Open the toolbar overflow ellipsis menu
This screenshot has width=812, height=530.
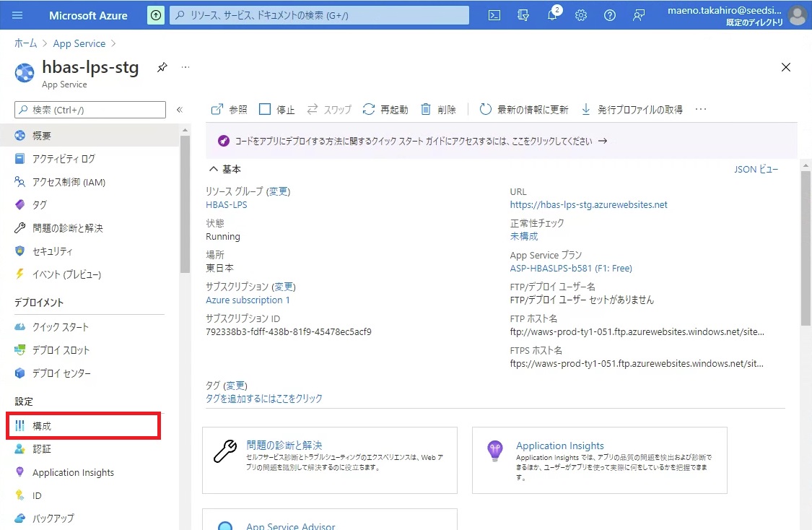tap(700, 110)
